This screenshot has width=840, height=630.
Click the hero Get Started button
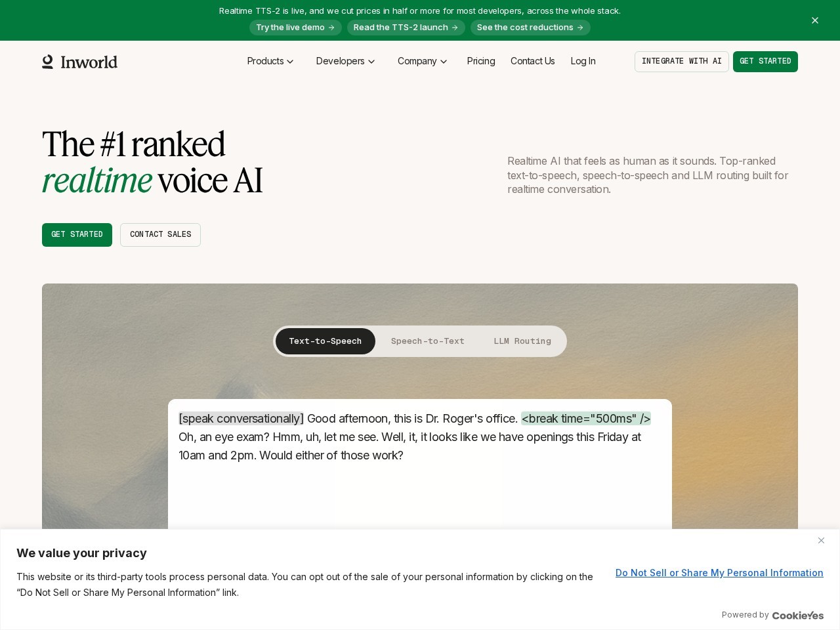pos(77,235)
